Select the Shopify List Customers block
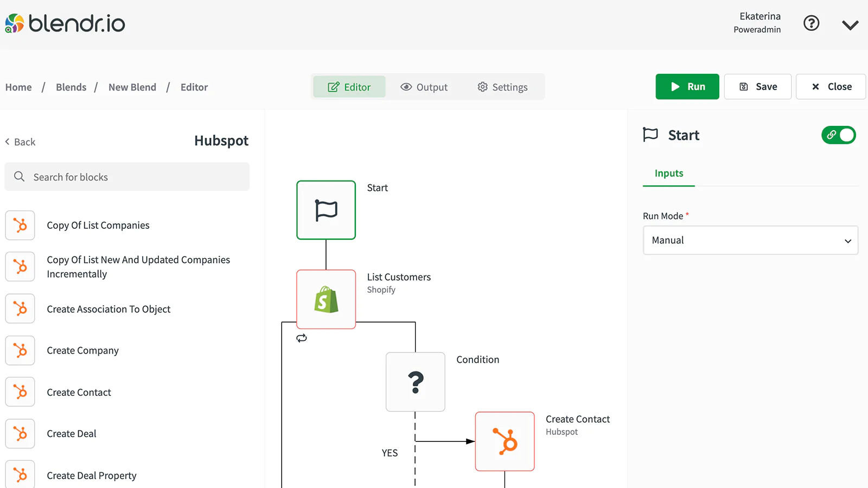The image size is (868, 488). point(326,299)
